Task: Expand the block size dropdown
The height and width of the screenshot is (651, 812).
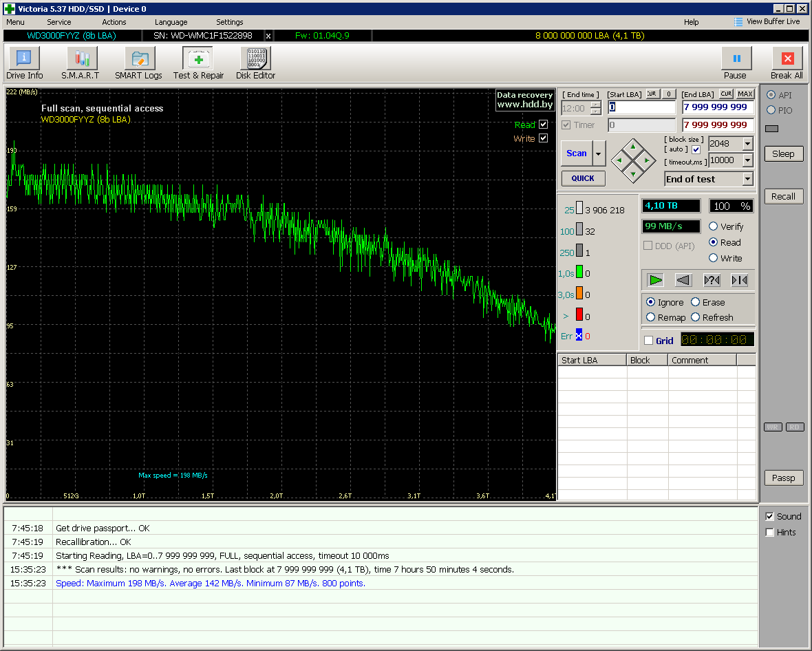Action: click(x=747, y=144)
